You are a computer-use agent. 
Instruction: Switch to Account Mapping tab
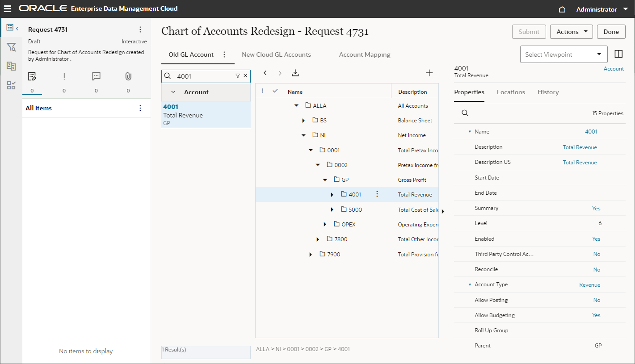(x=365, y=54)
